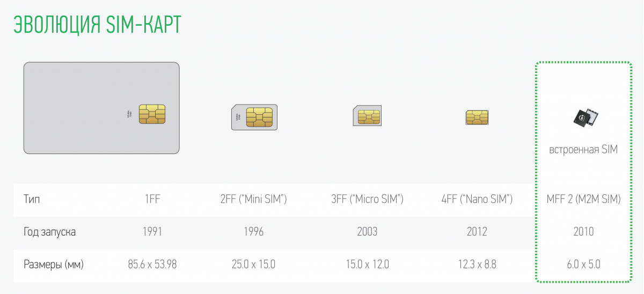Select the "Тип" row header
Image resolution: width=644 pixels, height=294 pixels.
click(x=32, y=200)
